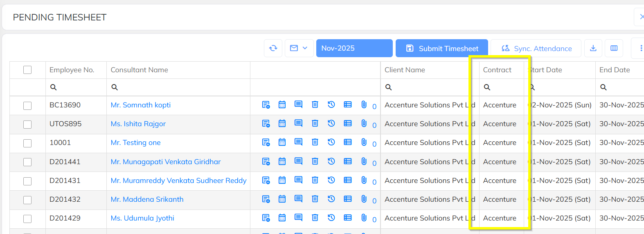Select the checkbox for employee D201441
This screenshot has width=644, height=234.
(27, 162)
